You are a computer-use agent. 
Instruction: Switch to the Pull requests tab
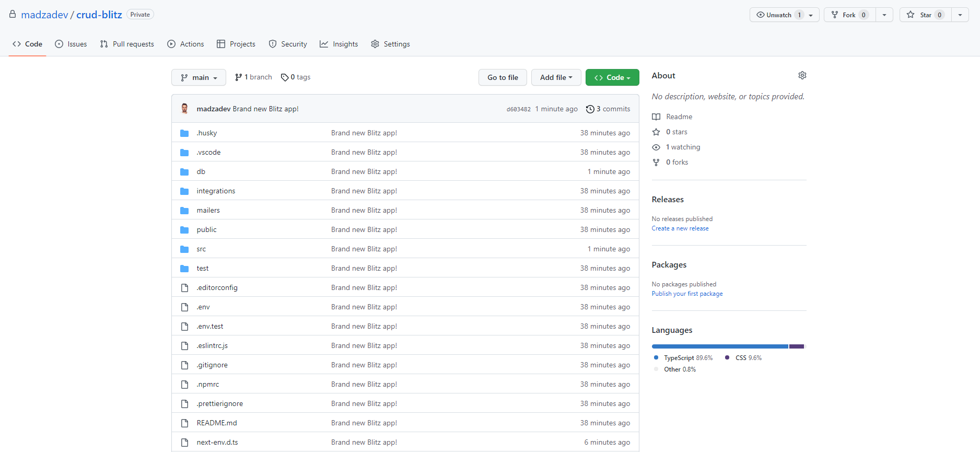(127, 44)
